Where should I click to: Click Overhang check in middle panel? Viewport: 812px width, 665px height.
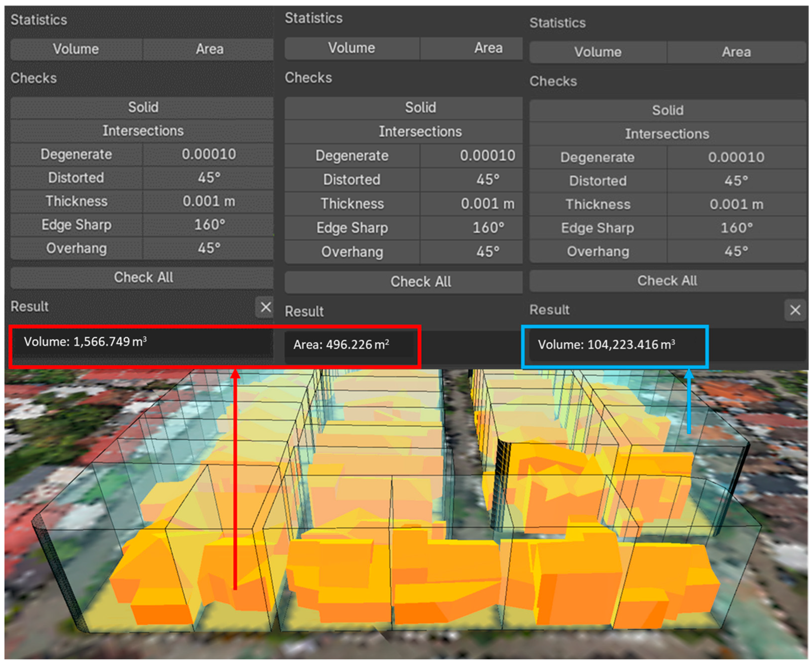[x=352, y=252]
